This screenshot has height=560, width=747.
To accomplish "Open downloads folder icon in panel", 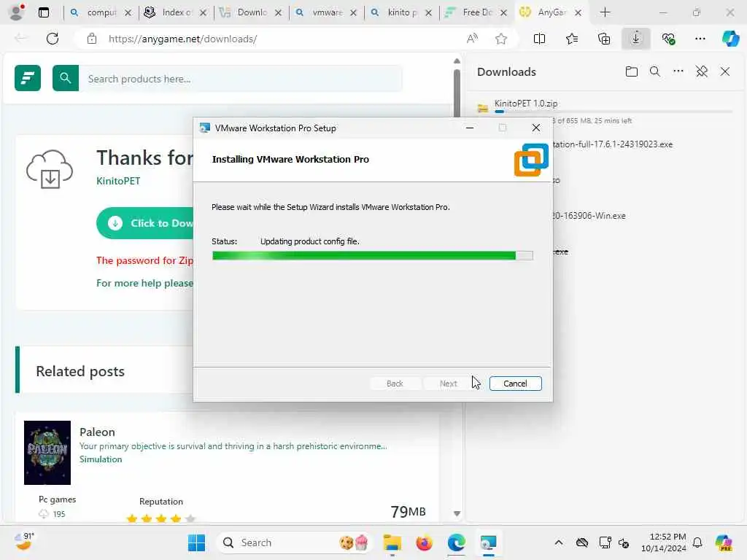I will pyautogui.click(x=631, y=71).
